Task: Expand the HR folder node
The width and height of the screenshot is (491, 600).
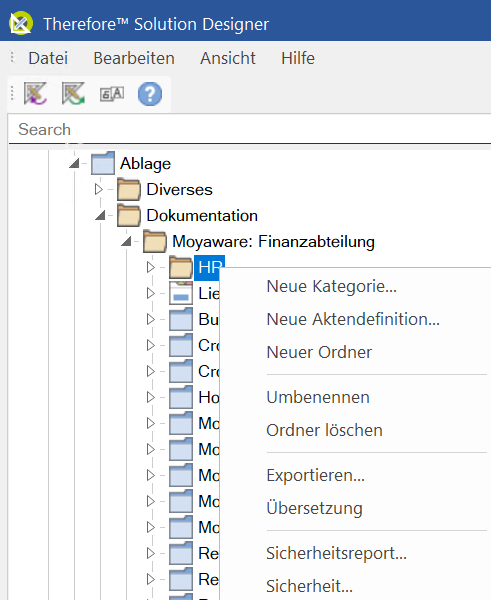Action: point(151,267)
